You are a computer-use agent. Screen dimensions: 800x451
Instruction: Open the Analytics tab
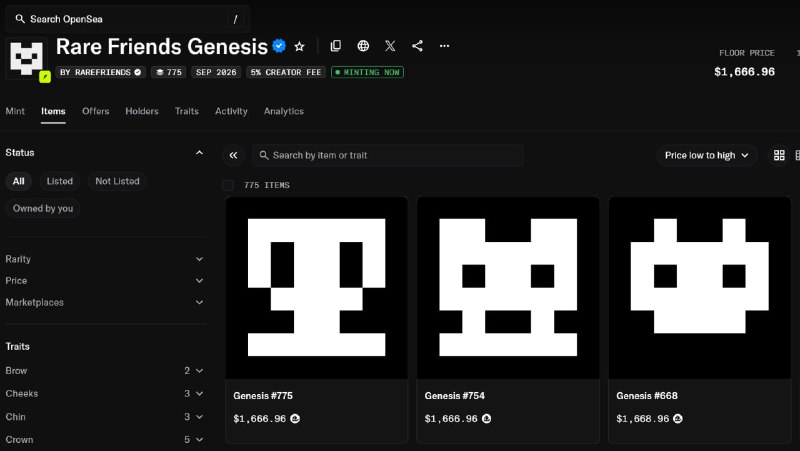pos(284,111)
